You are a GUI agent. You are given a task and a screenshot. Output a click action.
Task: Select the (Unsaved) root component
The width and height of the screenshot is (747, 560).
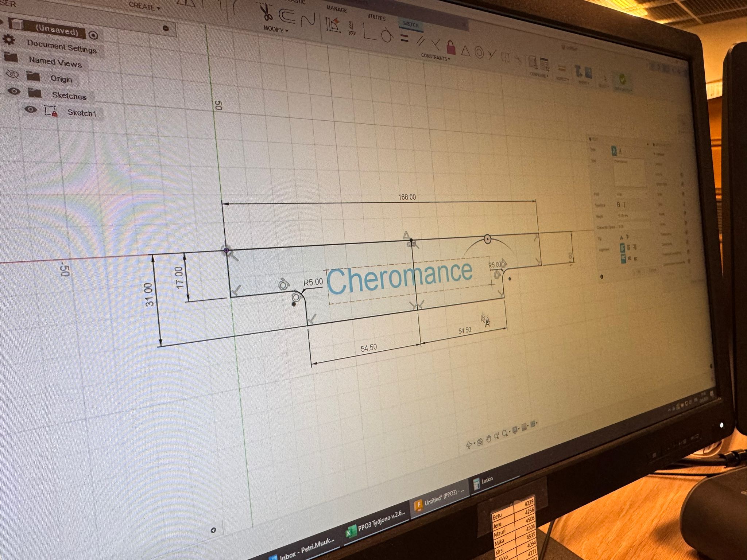coord(57,31)
